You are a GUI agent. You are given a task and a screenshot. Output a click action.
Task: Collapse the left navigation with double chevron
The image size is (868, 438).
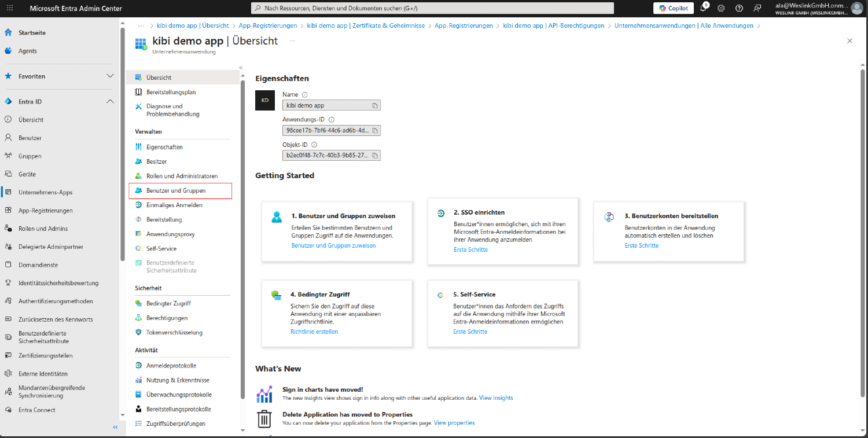(115, 427)
